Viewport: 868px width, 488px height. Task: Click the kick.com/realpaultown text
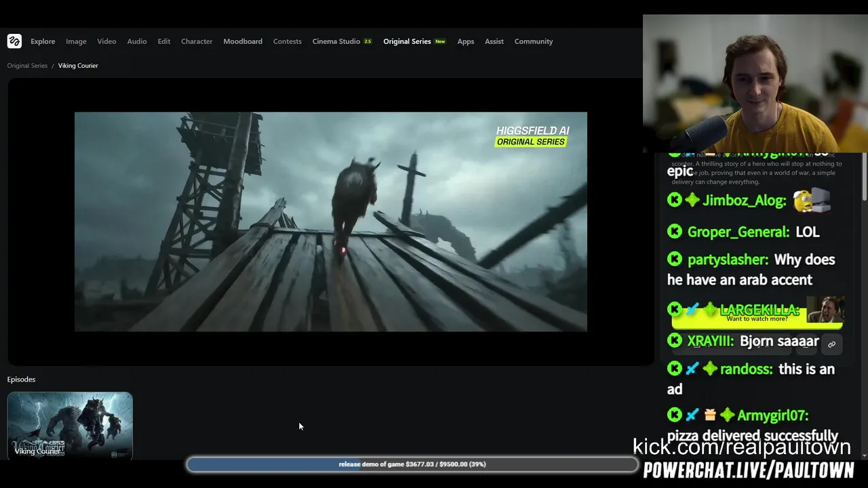click(741, 447)
